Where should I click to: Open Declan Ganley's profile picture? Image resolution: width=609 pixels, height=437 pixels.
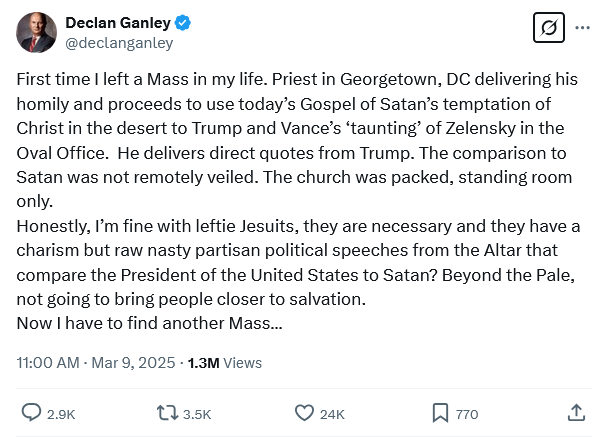36,33
